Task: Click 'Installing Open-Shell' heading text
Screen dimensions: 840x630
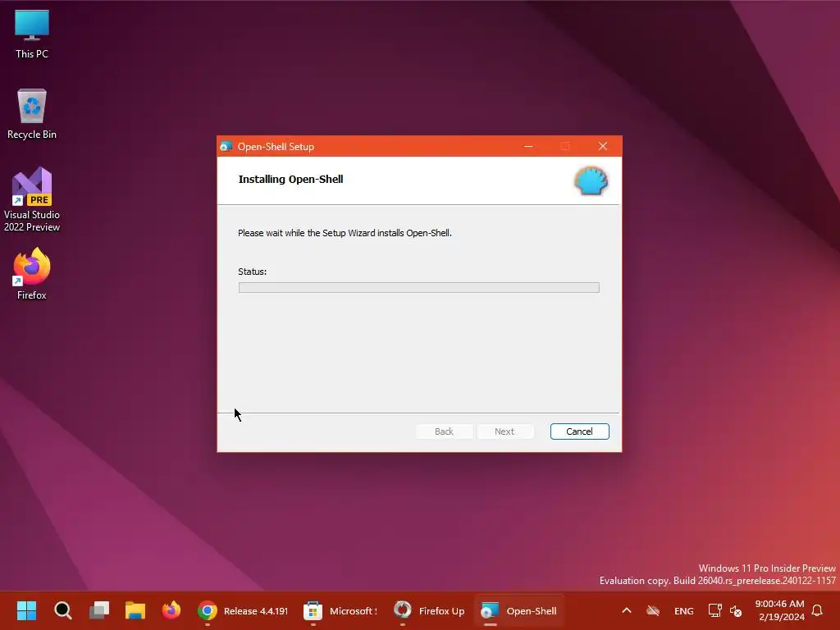Action: [x=290, y=180]
